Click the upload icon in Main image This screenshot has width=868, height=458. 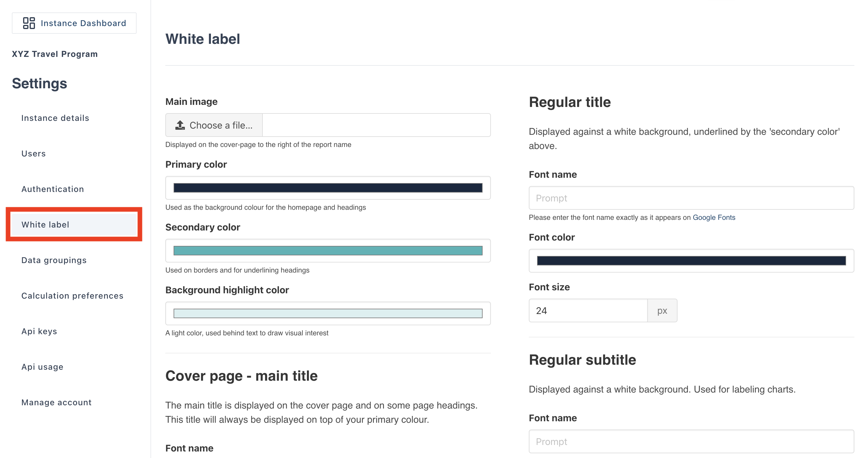180,125
